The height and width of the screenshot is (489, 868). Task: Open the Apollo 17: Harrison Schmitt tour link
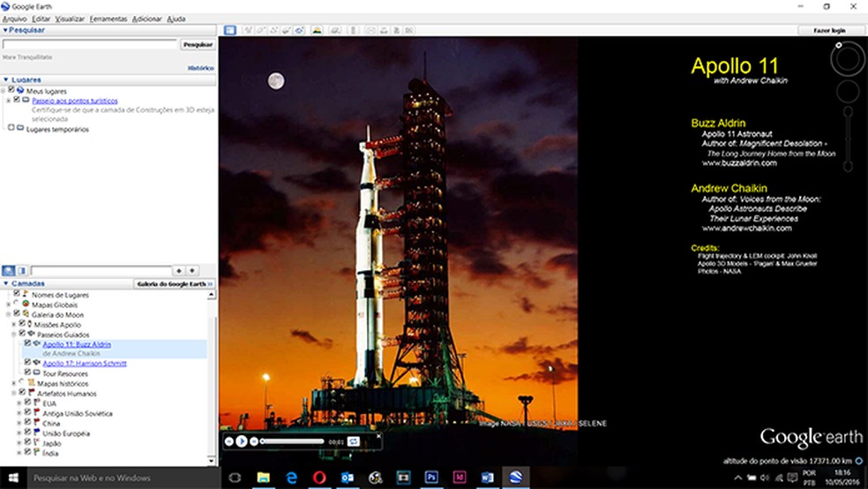[x=85, y=364]
